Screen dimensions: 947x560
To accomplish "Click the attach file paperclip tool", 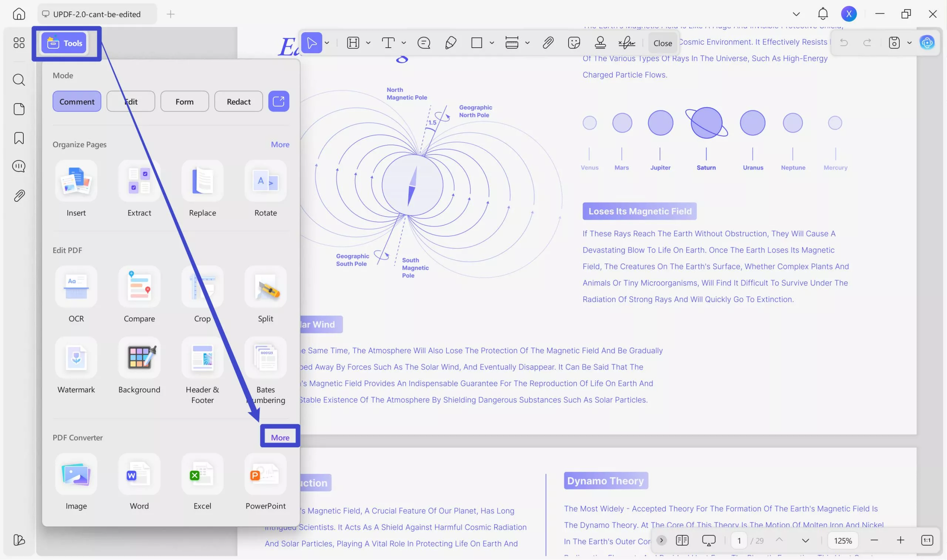I will pos(548,43).
